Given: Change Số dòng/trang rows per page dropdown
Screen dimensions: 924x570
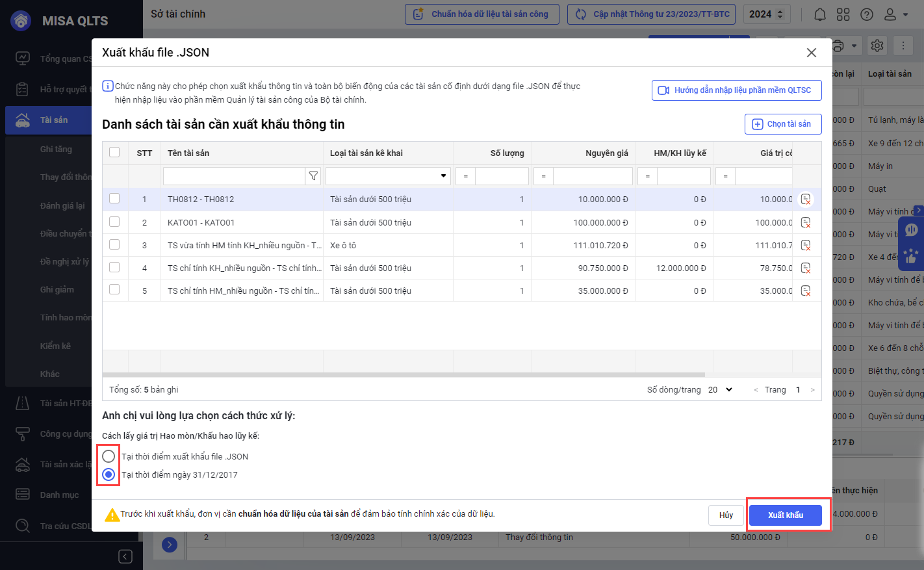Looking at the screenshot, I should (x=720, y=390).
